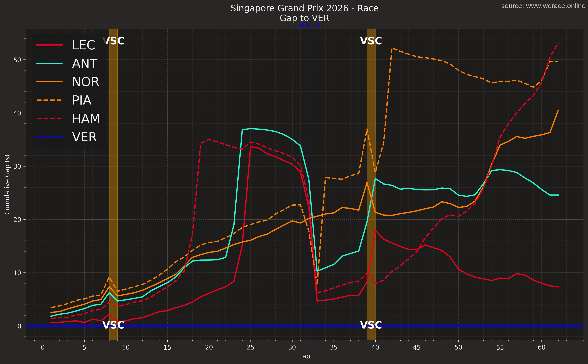Click the LEC legend label

click(84, 45)
